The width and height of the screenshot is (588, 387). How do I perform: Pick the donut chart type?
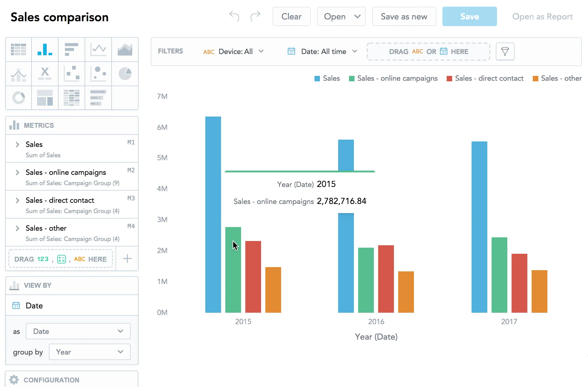18,98
